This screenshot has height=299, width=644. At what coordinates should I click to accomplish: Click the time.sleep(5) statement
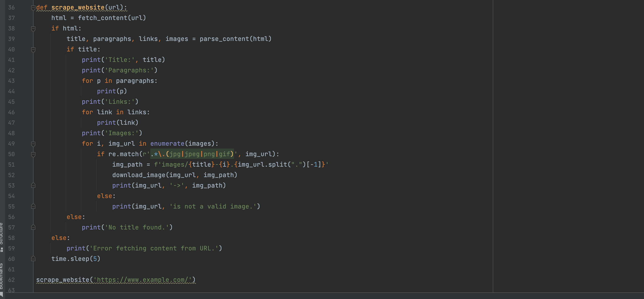(x=76, y=259)
